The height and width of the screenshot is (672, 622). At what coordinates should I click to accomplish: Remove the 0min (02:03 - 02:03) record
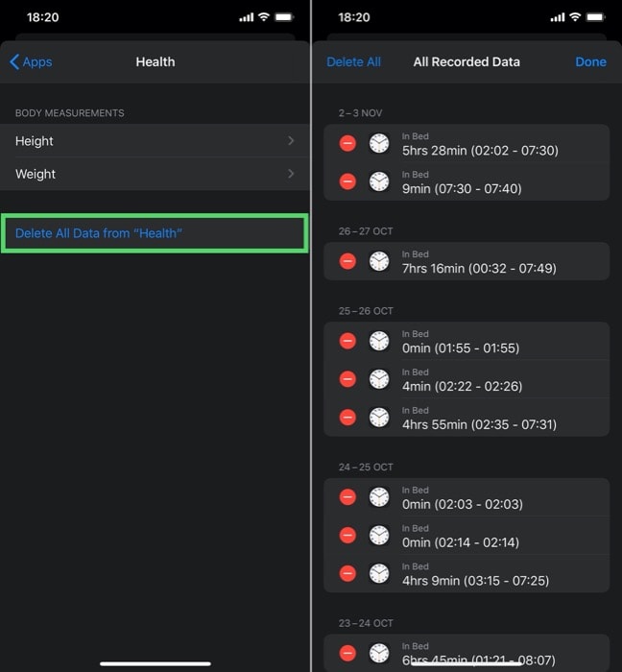pos(347,496)
